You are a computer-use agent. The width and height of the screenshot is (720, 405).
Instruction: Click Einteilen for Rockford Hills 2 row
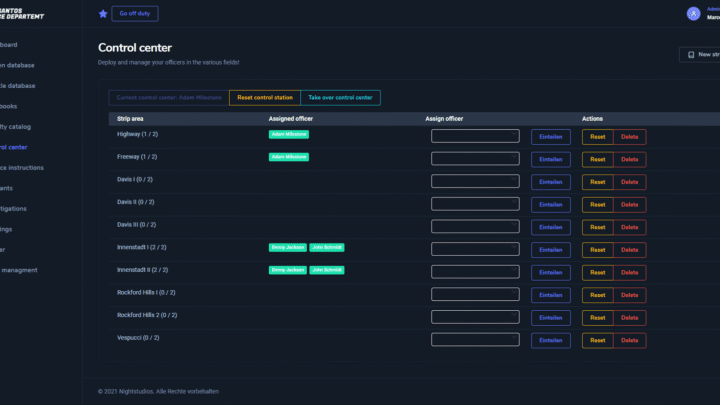tap(551, 318)
